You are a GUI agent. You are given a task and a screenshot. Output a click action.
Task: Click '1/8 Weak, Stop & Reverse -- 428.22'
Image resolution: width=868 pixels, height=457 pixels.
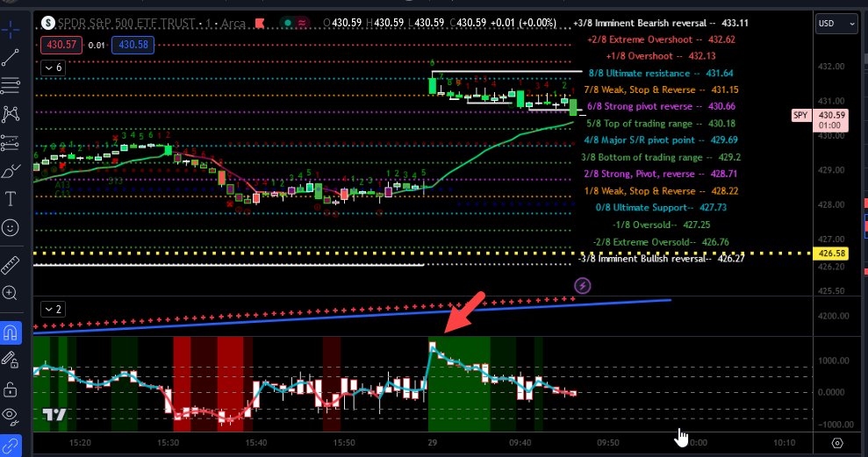point(661,191)
